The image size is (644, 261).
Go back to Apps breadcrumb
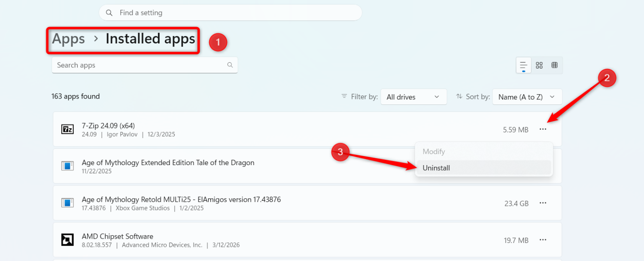[68, 39]
